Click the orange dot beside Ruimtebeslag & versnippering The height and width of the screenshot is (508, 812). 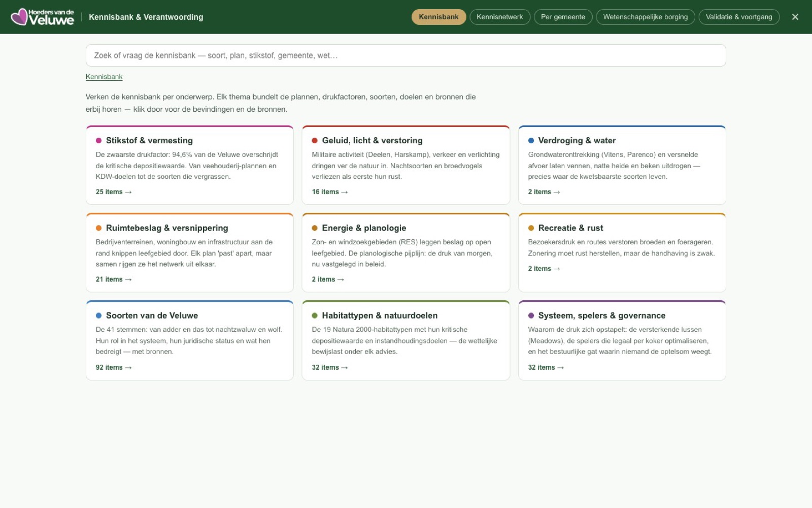[x=99, y=228]
